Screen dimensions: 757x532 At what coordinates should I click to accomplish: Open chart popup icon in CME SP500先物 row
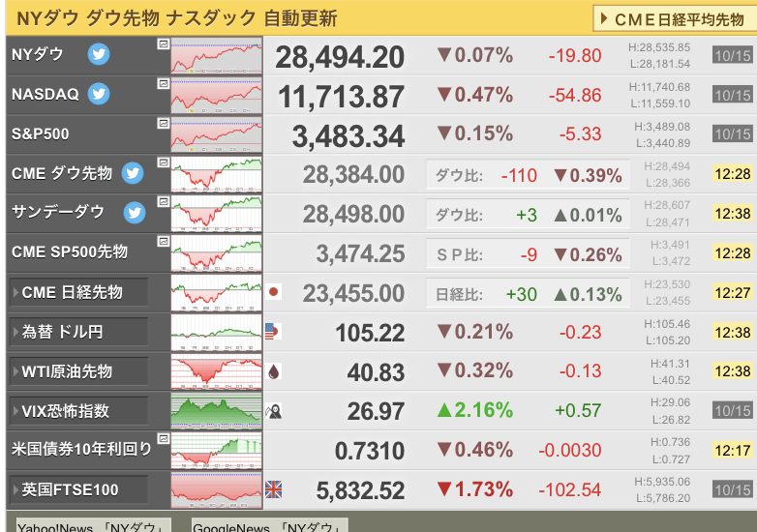pyautogui.click(x=164, y=241)
